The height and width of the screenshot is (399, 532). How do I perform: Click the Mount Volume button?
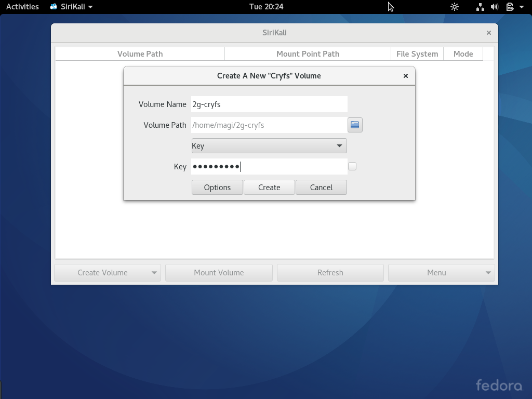219,273
